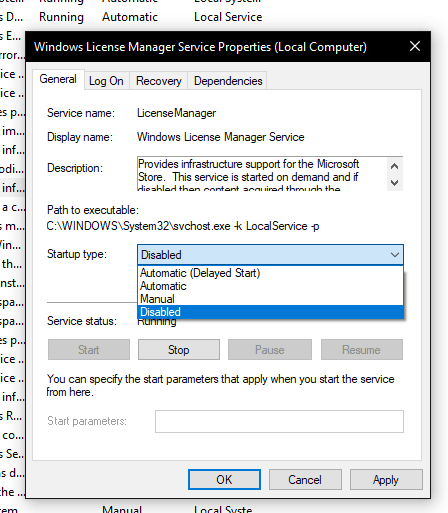The width and height of the screenshot is (448, 513).
Task: Open the Dependencies tab
Action: (x=228, y=81)
